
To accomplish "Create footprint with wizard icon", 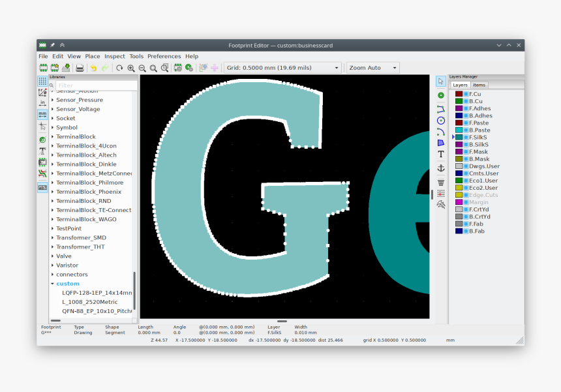I will [55, 68].
